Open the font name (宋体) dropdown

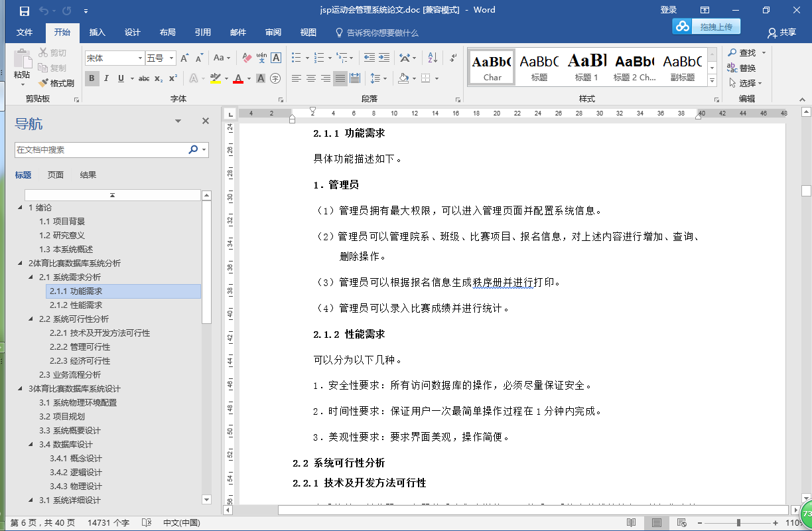pyautogui.click(x=140, y=58)
